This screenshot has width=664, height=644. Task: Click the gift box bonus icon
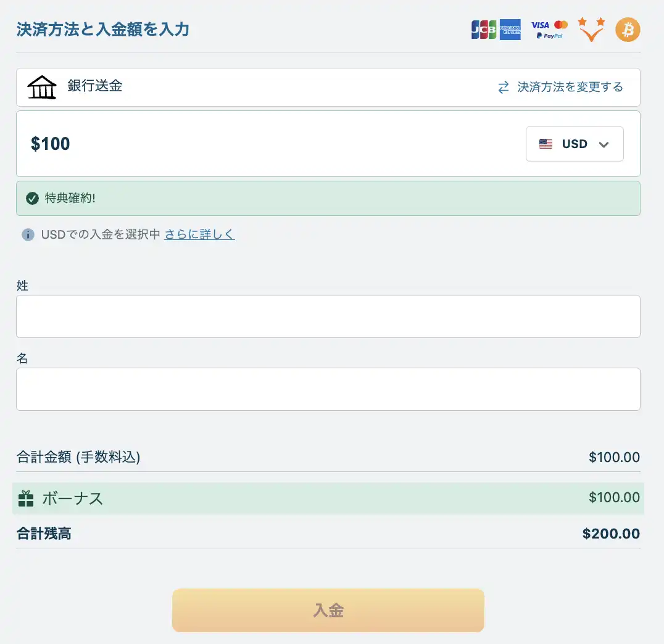(26, 498)
